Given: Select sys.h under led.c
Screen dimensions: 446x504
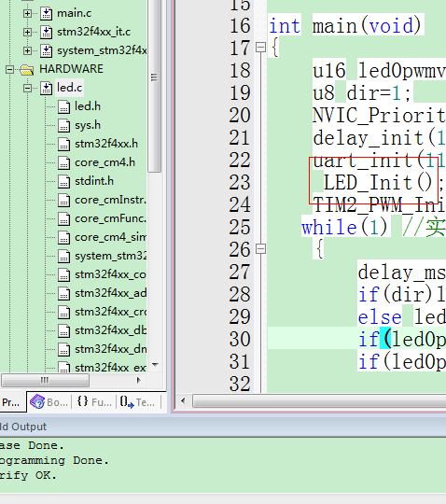Looking at the screenshot, I should [x=88, y=125].
